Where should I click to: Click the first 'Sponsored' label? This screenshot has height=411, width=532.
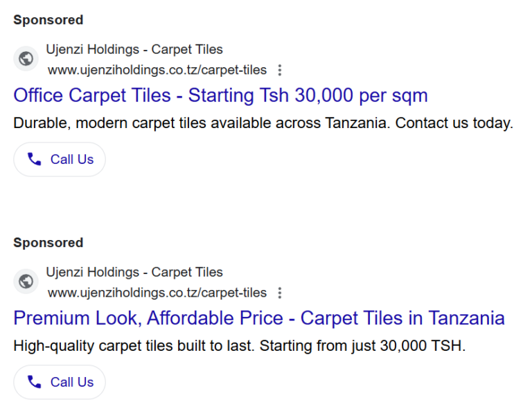tap(48, 20)
